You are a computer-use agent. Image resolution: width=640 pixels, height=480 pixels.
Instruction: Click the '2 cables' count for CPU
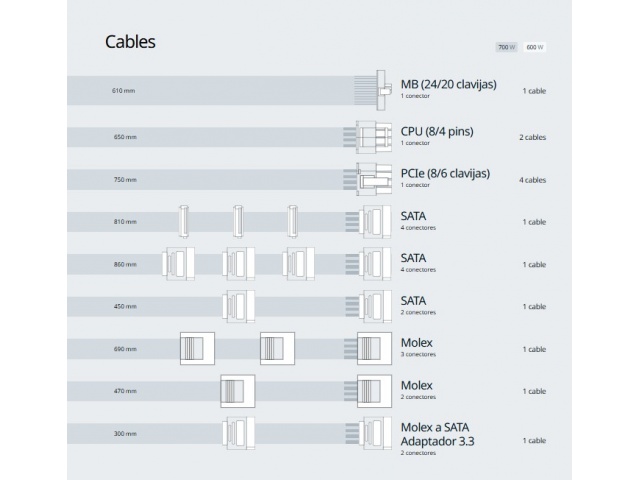tap(533, 137)
